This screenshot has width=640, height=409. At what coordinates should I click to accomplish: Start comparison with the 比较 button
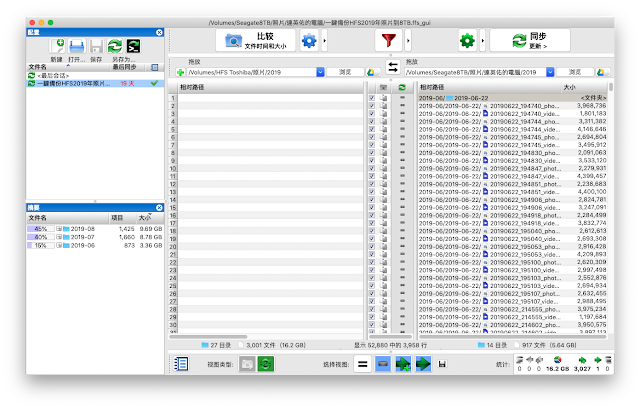(x=256, y=40)
